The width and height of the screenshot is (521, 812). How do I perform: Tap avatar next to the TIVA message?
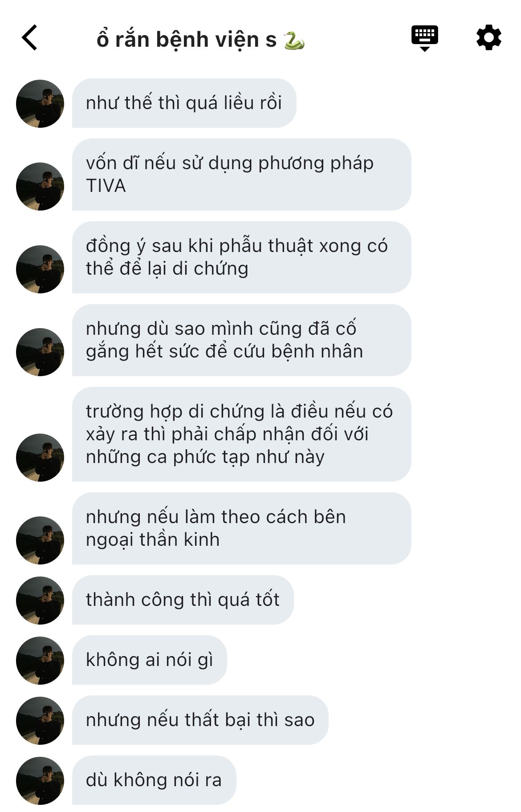40,187
